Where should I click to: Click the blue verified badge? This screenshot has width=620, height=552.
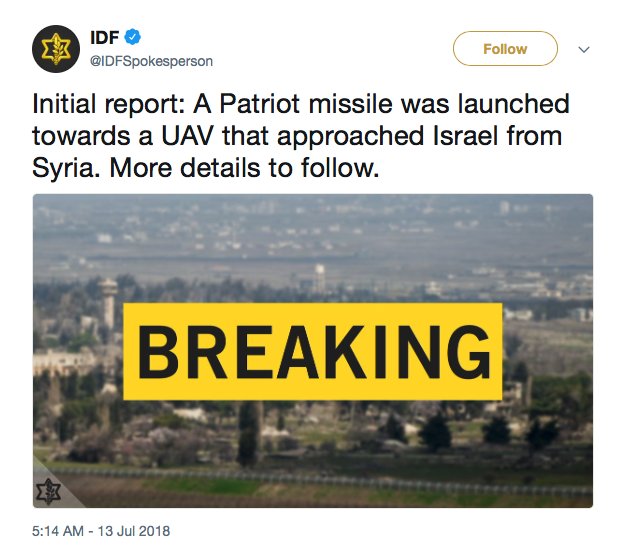pos(131,37)
